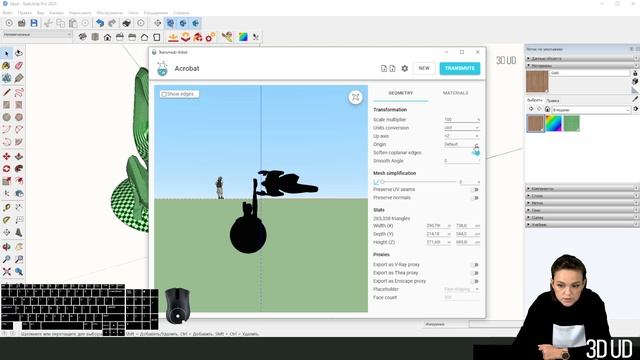Fit model to preview viewport icon
This screenshot has height=360, width=640.
click(x=356, y=97)
